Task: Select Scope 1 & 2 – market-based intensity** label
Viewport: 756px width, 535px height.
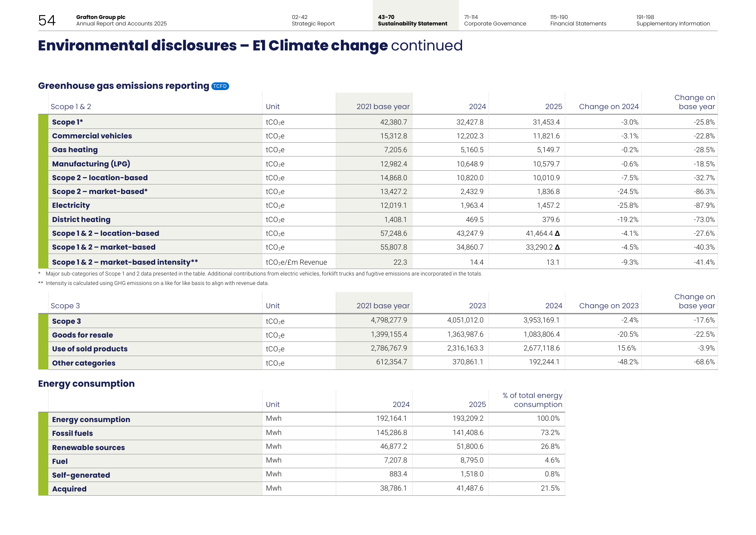Action: [x=125, y=262]
